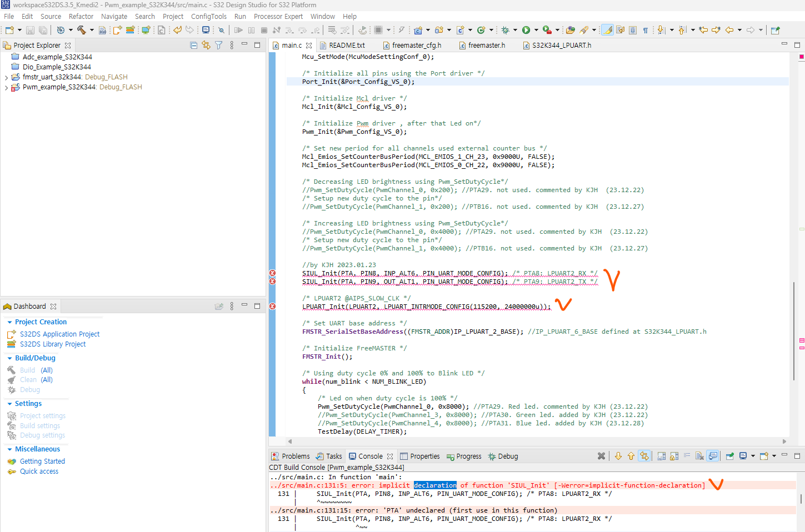Image resolution: width=805 pixels, height=532 pixels.
Task: Expand the Pwm_example_S32K344 project tree
Action: 6,87
